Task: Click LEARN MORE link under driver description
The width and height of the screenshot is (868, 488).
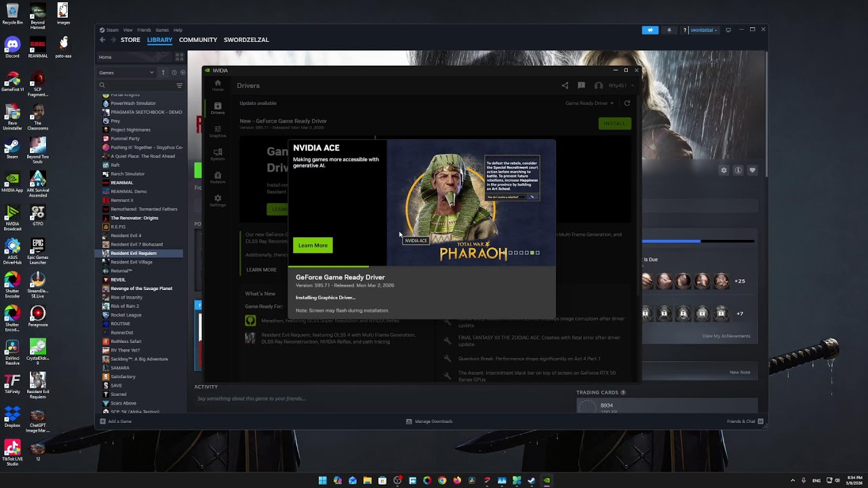Action: tap(262, 270)
